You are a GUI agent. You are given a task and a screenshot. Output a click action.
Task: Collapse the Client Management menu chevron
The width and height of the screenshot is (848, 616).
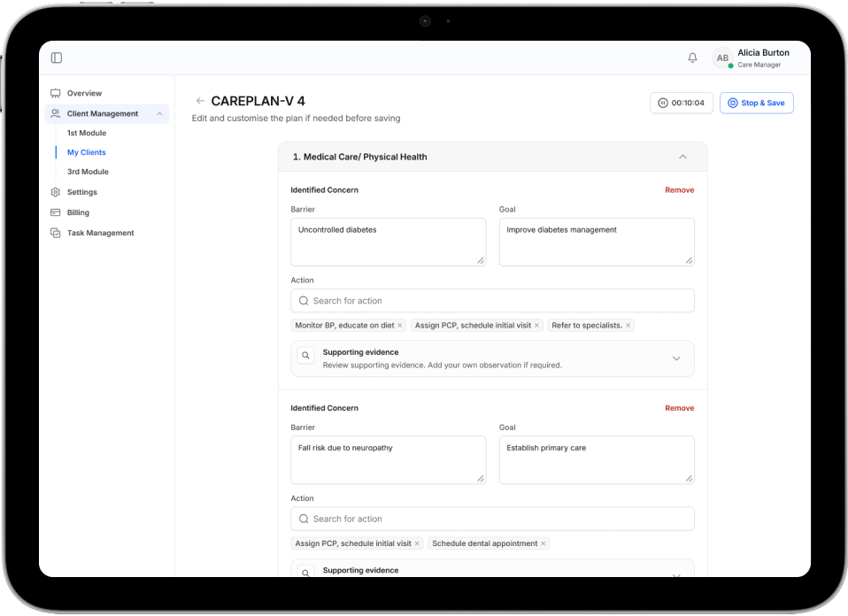159,113
